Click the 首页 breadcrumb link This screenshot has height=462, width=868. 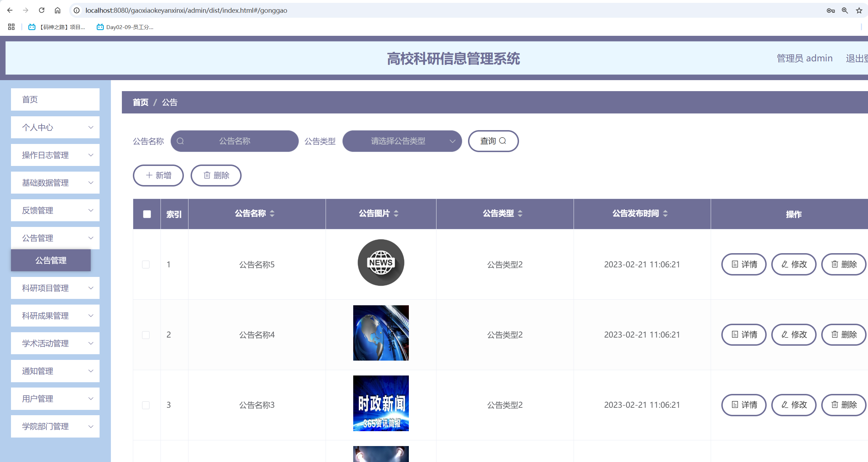[x=140, y=102]
